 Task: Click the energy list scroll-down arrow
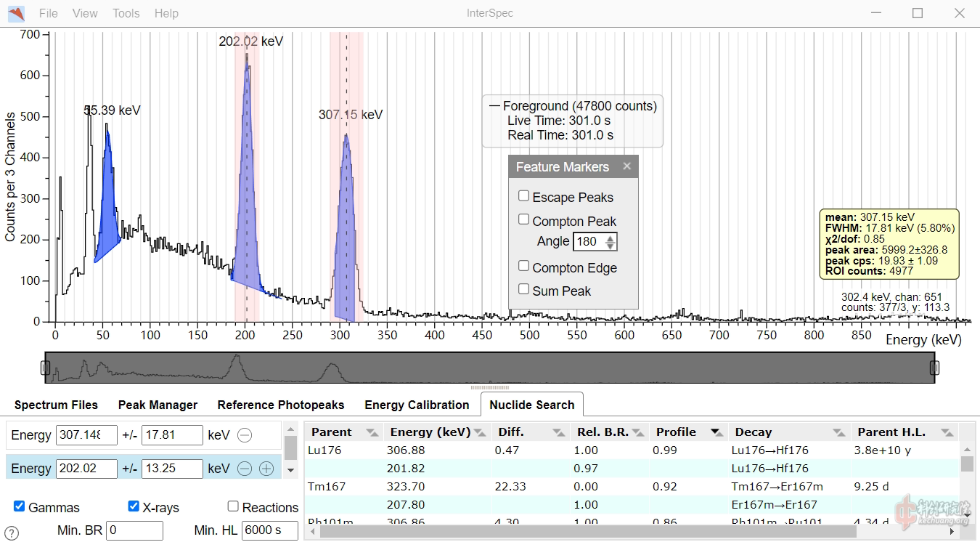coord(290,470)
